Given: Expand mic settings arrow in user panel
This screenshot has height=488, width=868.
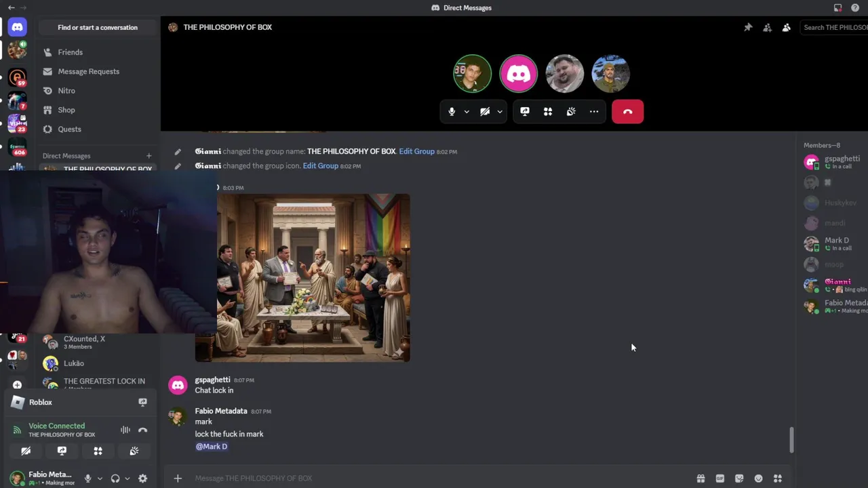Looking at the screenshot, I should point(100,479).
